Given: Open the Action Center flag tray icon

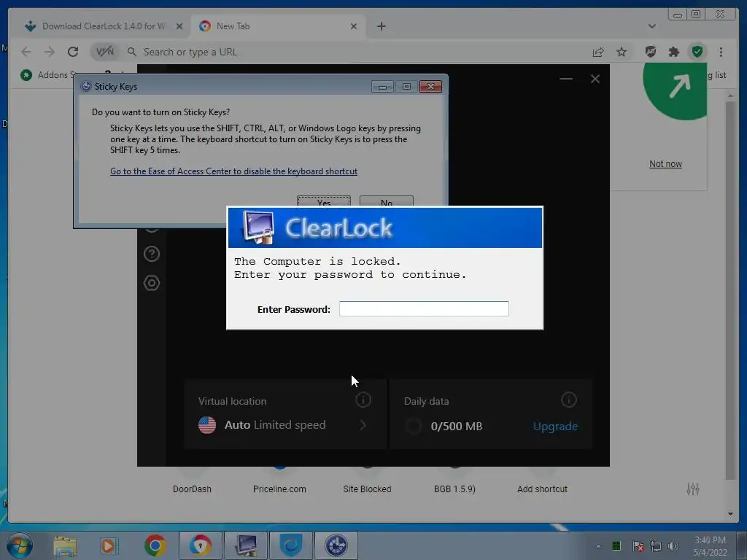Looking at the screenshot, I should click(638, 546).
